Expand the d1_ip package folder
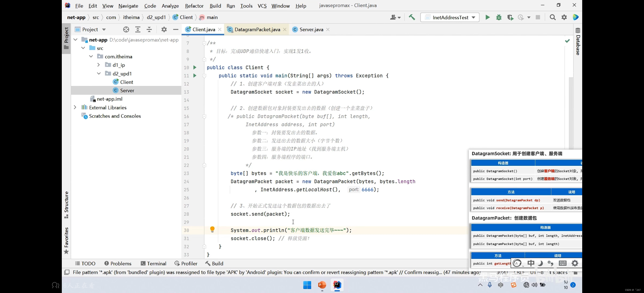The height and width of the screenshot is (293, 644). (98, 65)
